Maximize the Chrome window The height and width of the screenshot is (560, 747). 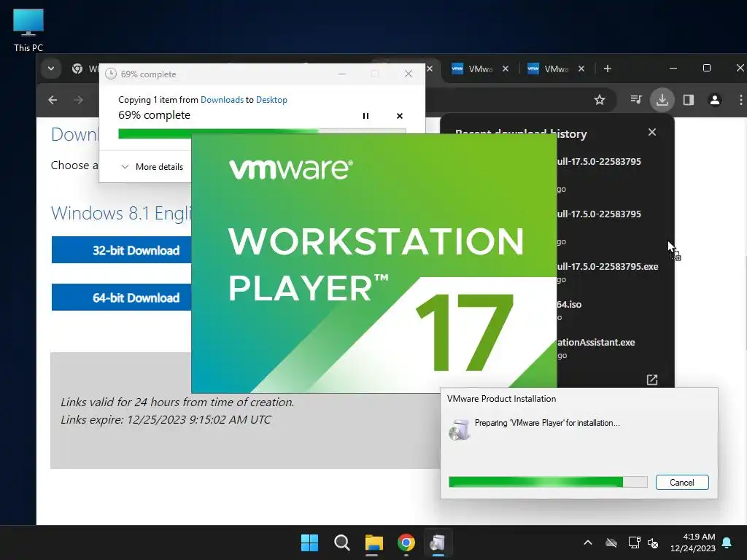coord(707,68)
